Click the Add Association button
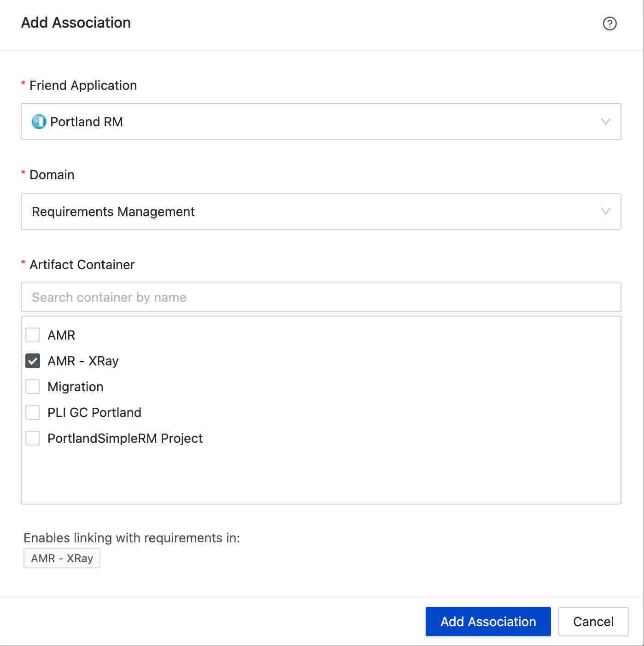The image size is (644, 646). coord(488,622)
